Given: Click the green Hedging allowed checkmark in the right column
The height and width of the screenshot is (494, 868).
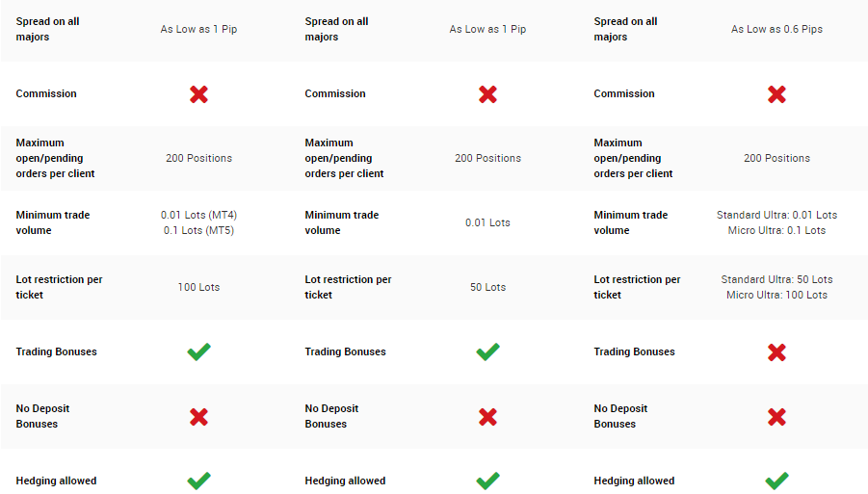Looking at the screenshot, I should point(776,480).
